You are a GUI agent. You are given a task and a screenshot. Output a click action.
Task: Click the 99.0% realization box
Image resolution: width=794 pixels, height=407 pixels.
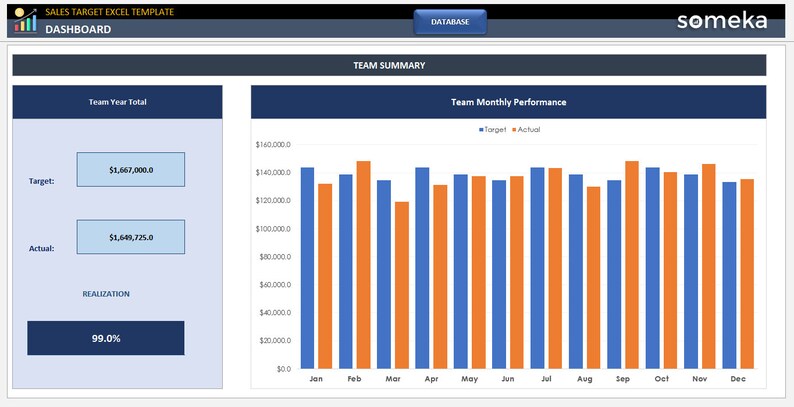106,338
